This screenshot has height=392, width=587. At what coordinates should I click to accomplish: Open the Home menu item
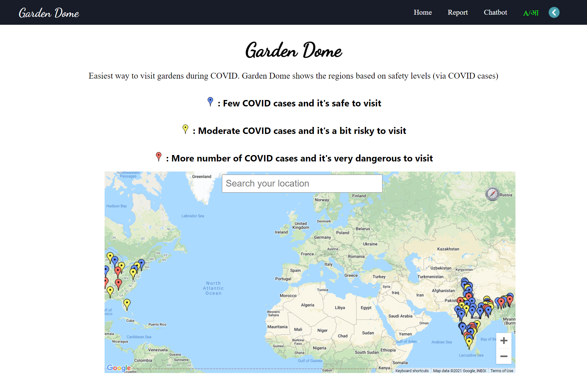(423, 13)
